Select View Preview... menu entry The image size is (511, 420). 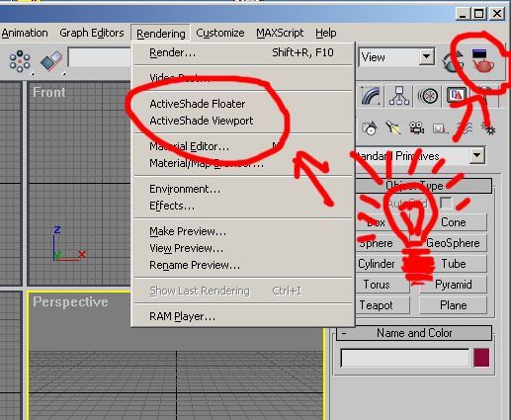(x=243, y=248)
